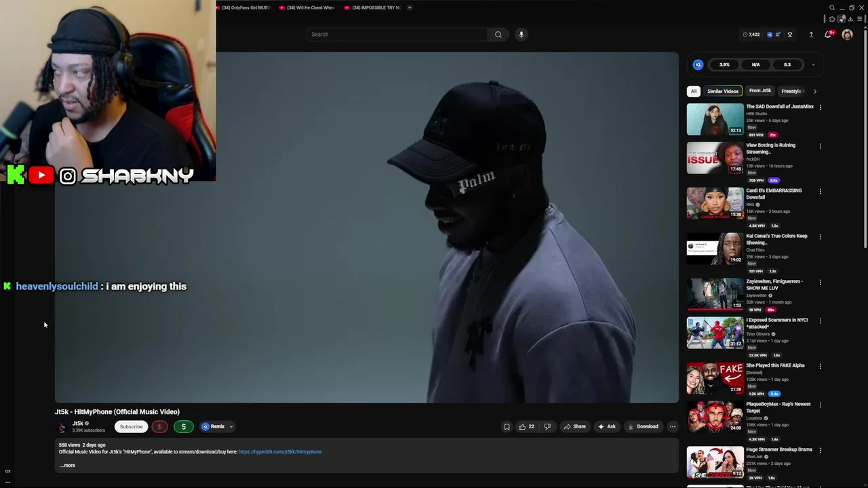Open the account avatar menu
868x488 pixels.
click(x=847, y=35)
